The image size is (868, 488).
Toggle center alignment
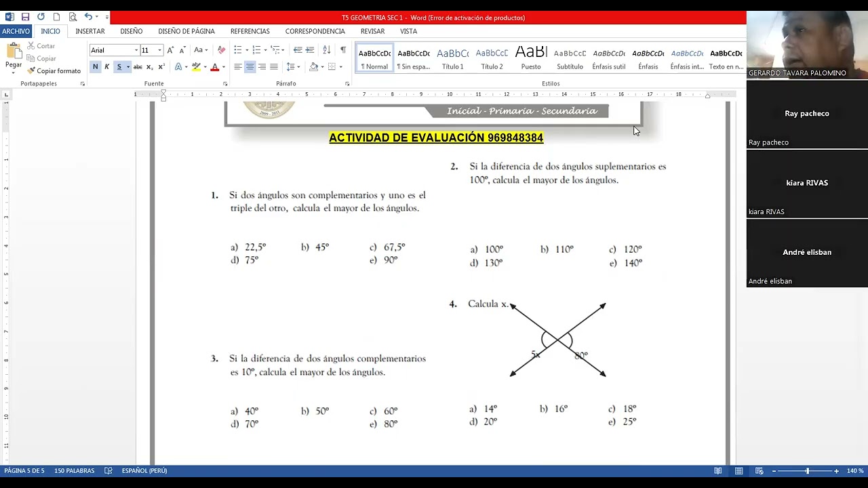click(250, 66)
